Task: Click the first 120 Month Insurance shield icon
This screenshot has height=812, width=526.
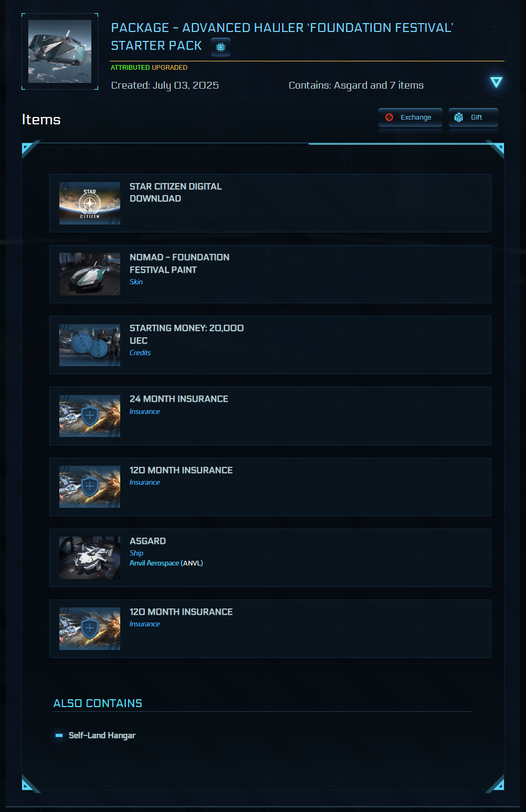Action: pos(90,487)
